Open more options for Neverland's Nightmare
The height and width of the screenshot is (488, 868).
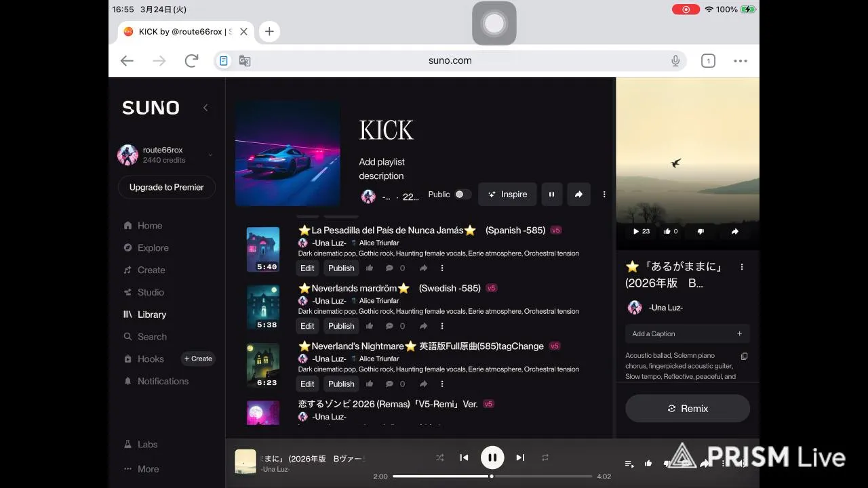tap(442, 384)
